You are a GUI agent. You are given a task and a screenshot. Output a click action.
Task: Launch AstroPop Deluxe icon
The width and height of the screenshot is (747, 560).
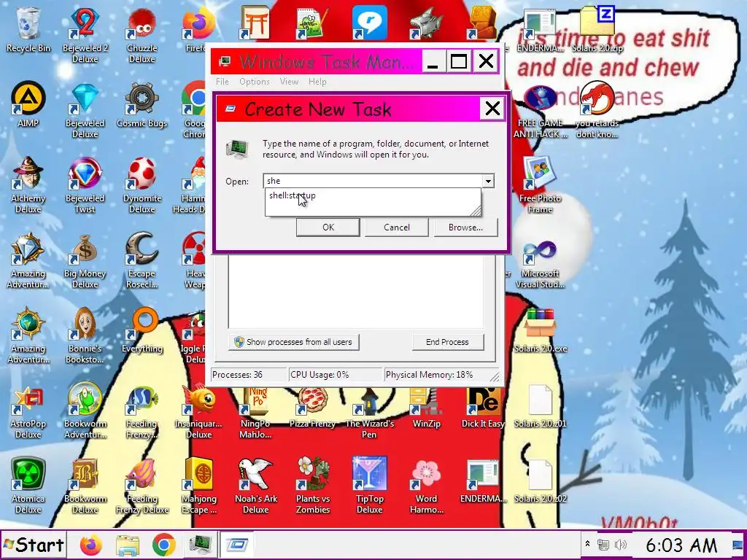(x=28, y=411)
